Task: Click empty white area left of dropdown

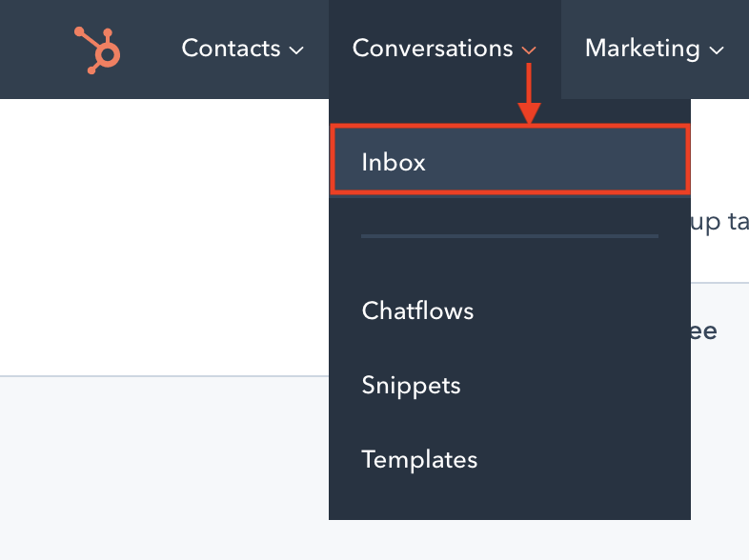Action: 164,237
